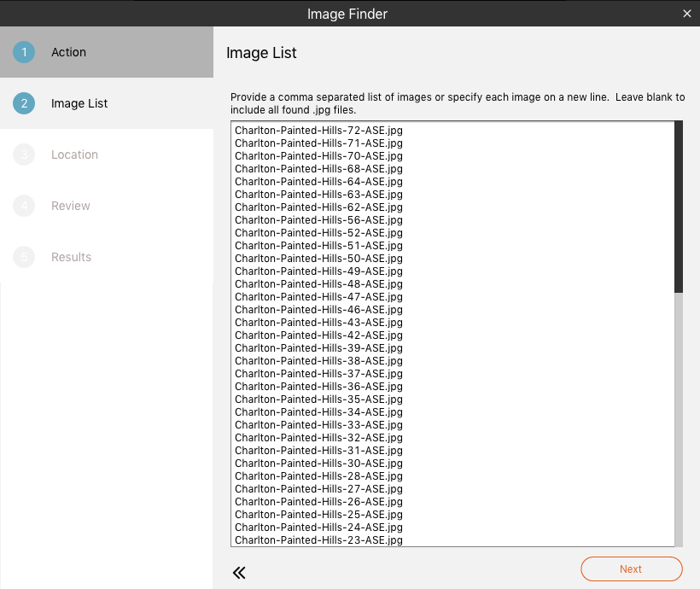Screen dimensions: 700x589
Task: Click the line Charlton-Painted-Hills-48-ASE.jpg
Action: coord(318,284)
